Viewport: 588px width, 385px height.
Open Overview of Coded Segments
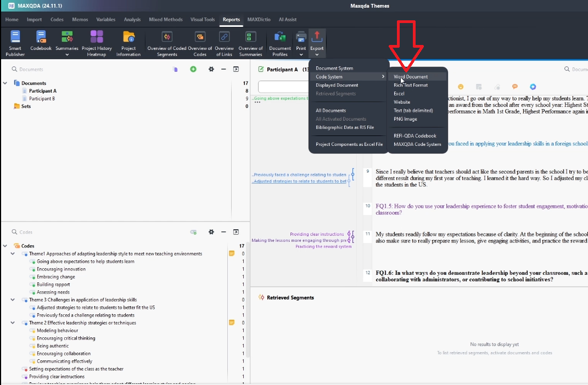click(x=167, y=43)
